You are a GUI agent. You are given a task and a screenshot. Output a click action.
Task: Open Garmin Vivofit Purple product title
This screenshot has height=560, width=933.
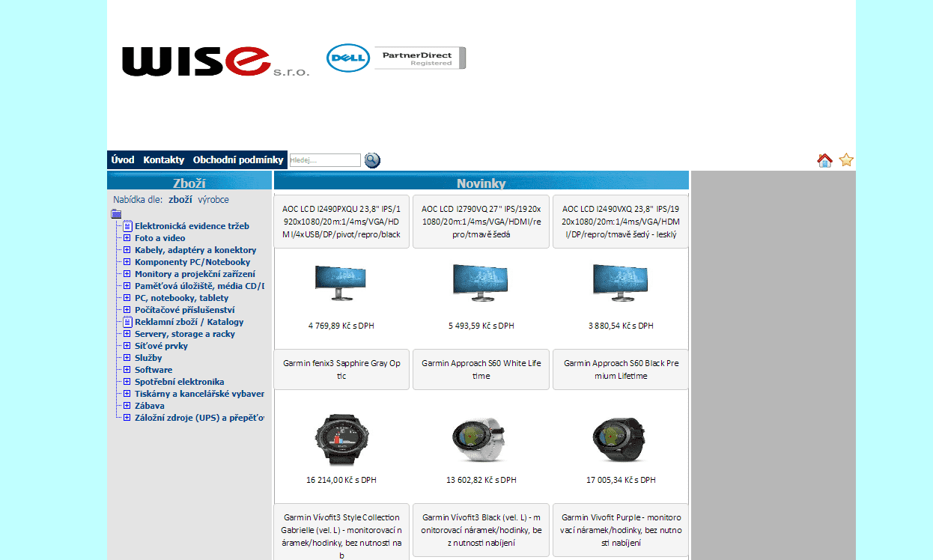click(621, 530)
